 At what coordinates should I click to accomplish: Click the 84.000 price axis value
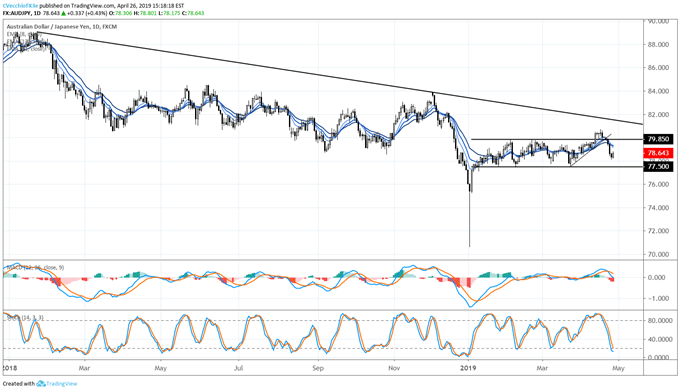coord(658,91)
